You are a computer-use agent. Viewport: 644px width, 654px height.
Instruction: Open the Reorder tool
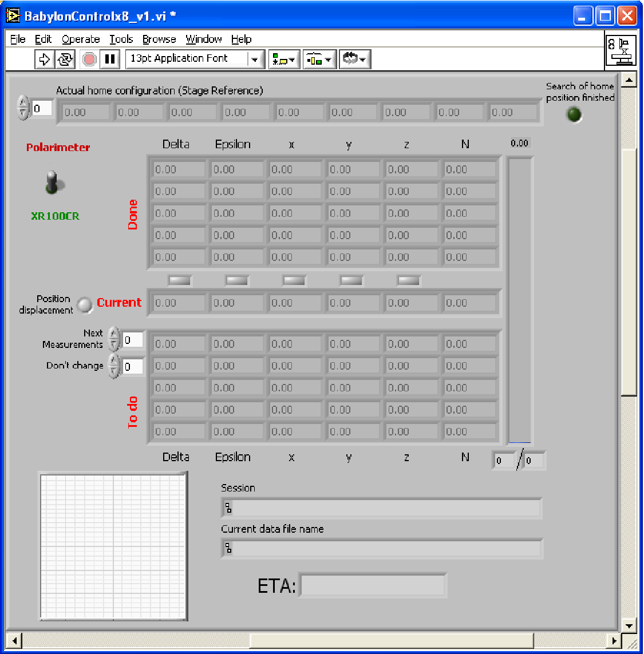click(x=355, y=60)
